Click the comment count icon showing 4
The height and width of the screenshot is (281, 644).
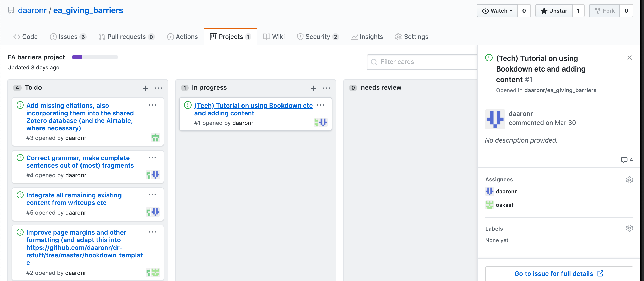click(x=624, y=160)
